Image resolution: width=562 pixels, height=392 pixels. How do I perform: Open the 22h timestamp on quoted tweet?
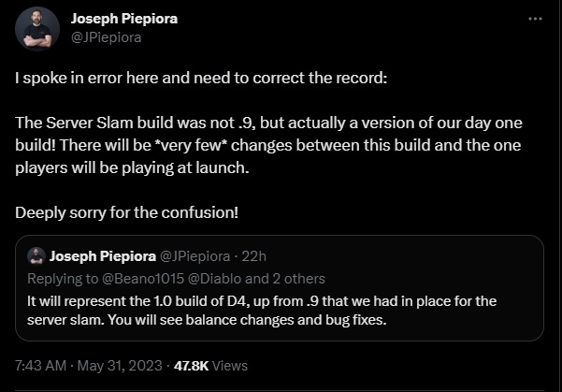[253, 256]
